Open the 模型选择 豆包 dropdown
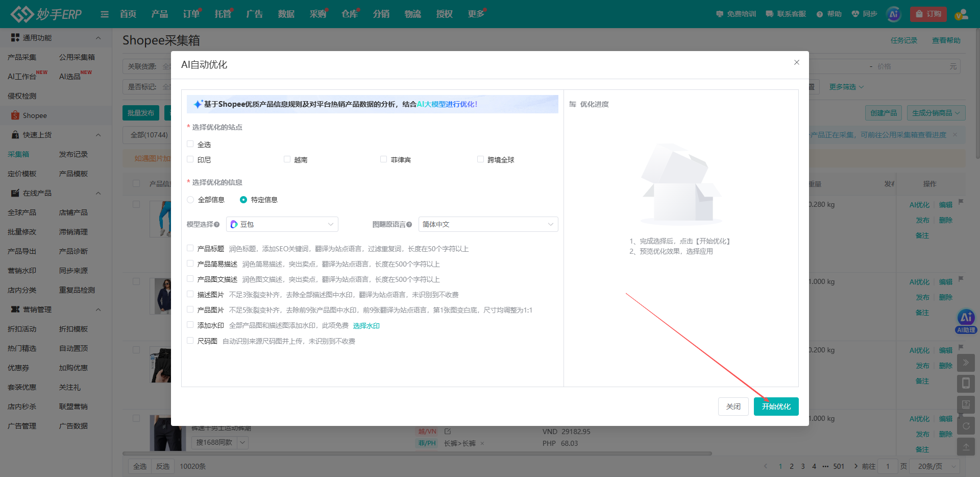Viewport: 980px width, 477px height. point(282,224)
